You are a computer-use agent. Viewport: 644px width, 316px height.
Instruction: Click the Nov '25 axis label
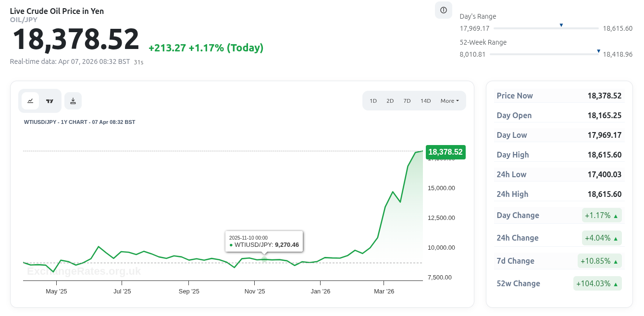point(255,291)
